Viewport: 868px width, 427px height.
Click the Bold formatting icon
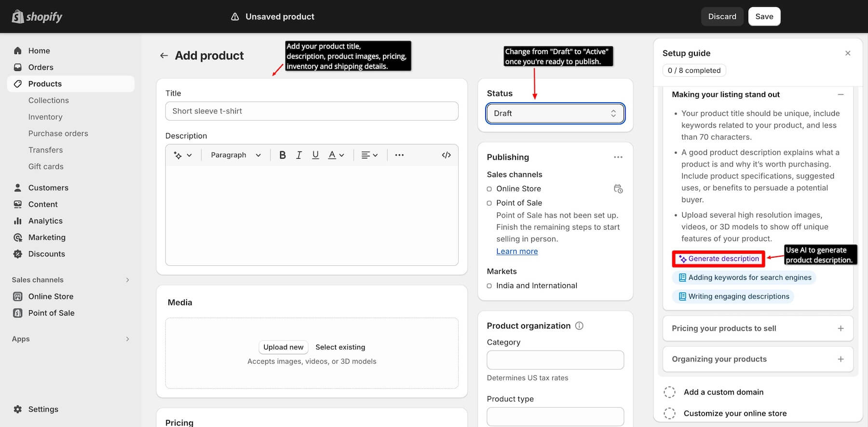coord(283,155)
